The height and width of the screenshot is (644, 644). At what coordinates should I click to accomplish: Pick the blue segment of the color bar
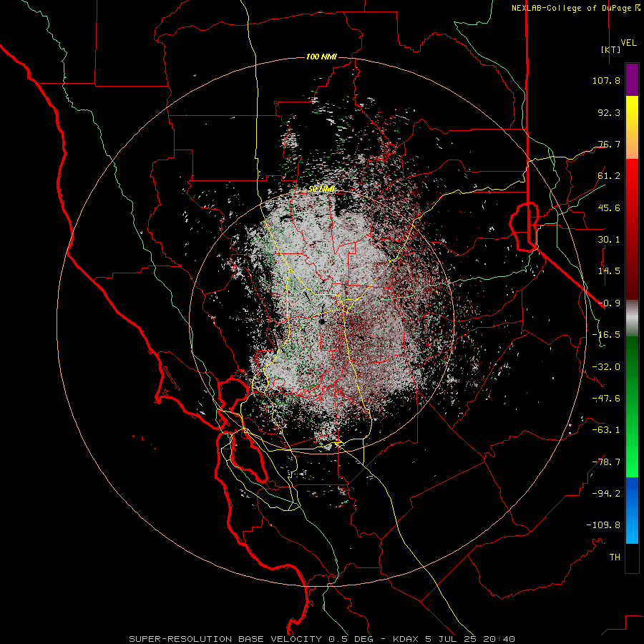(632, 510)
